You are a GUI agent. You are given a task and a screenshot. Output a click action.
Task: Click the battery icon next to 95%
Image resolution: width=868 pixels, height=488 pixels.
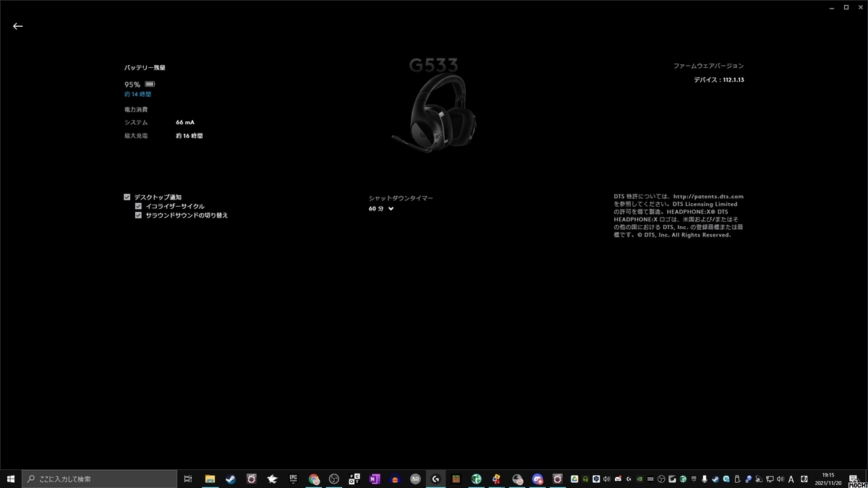(x=148, y=84)
